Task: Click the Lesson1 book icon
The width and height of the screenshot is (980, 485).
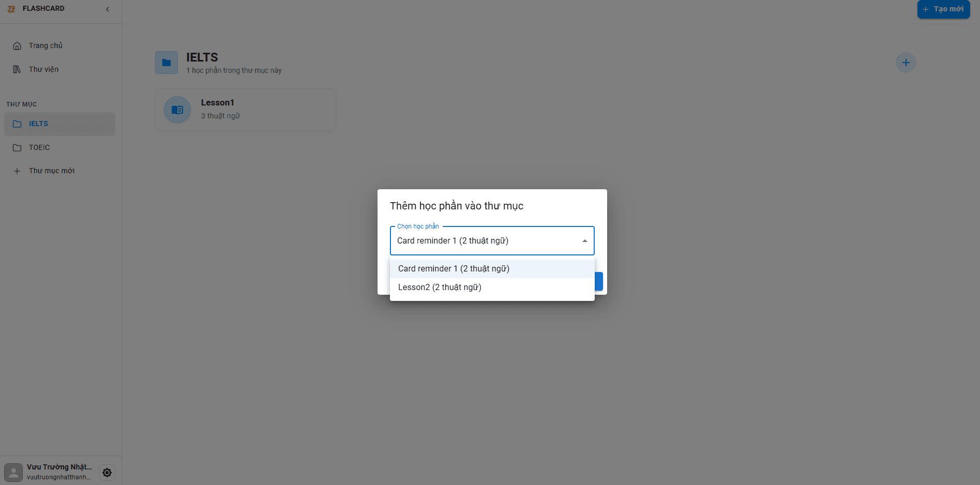Action: [x=177, y=110]
